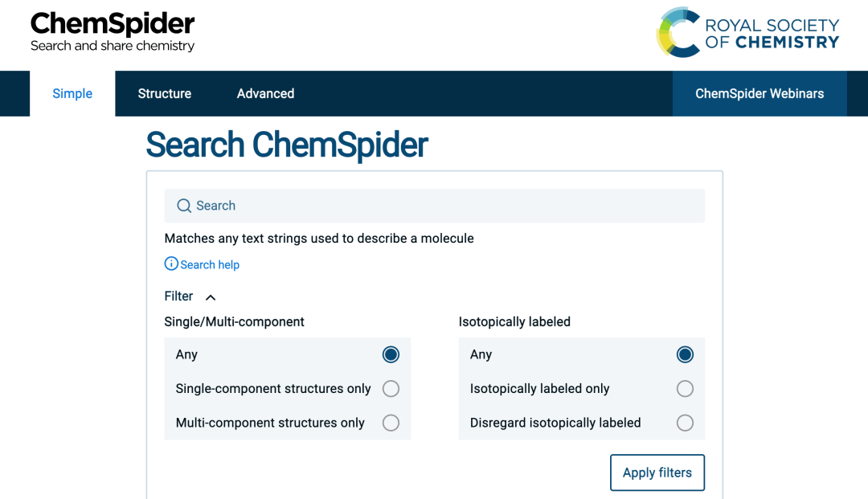Open the Structure search tab
The width and height of the screenshot is (868, 499).
165,94
